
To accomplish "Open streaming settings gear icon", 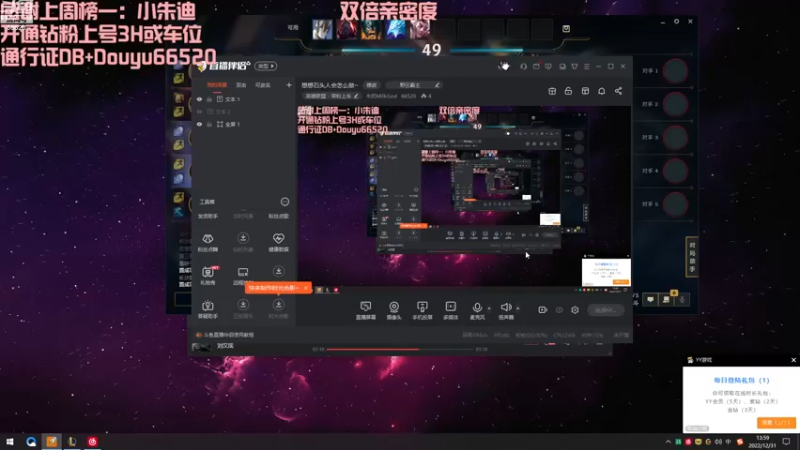I will point(575,310).
